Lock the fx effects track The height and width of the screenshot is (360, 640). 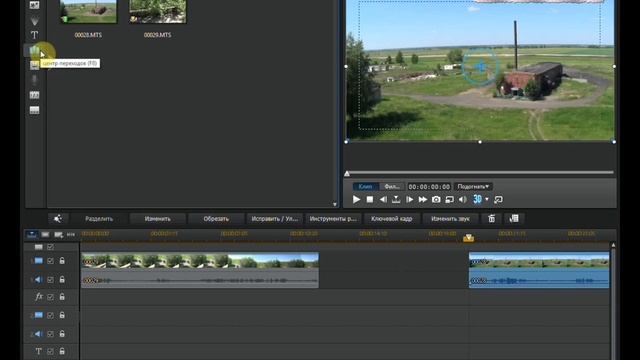(62, 297)
